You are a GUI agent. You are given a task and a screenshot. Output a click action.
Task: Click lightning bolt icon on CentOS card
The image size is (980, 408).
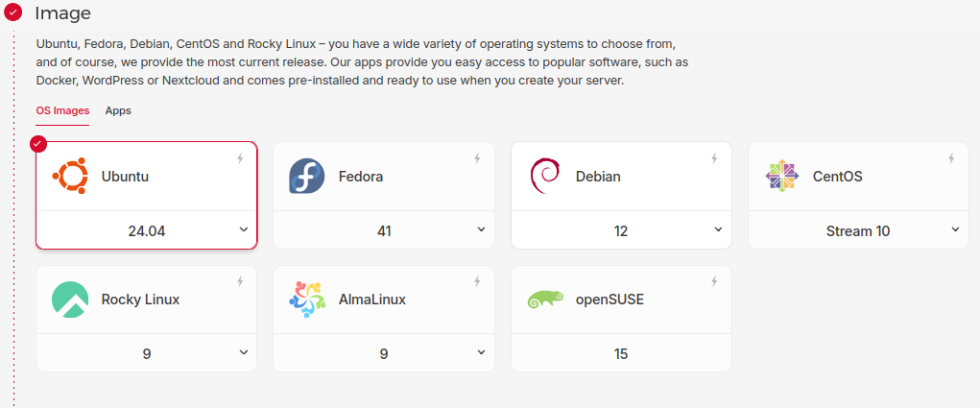(951, 158)
